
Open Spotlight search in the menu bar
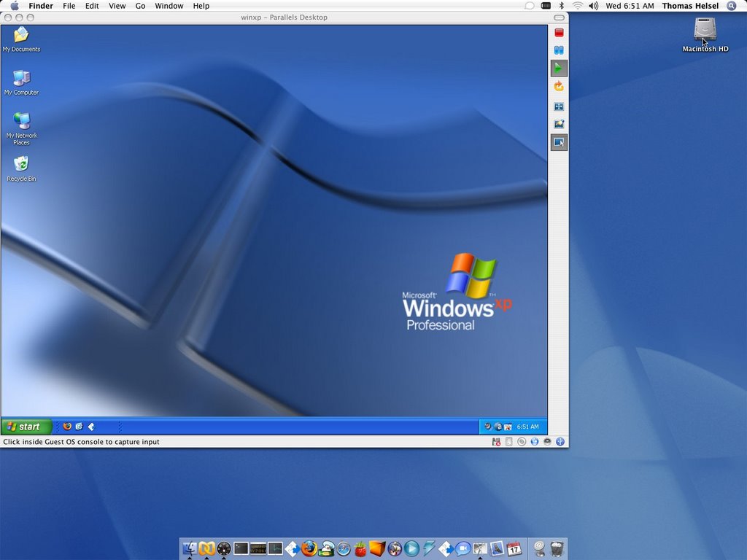[x=732, y=6]
